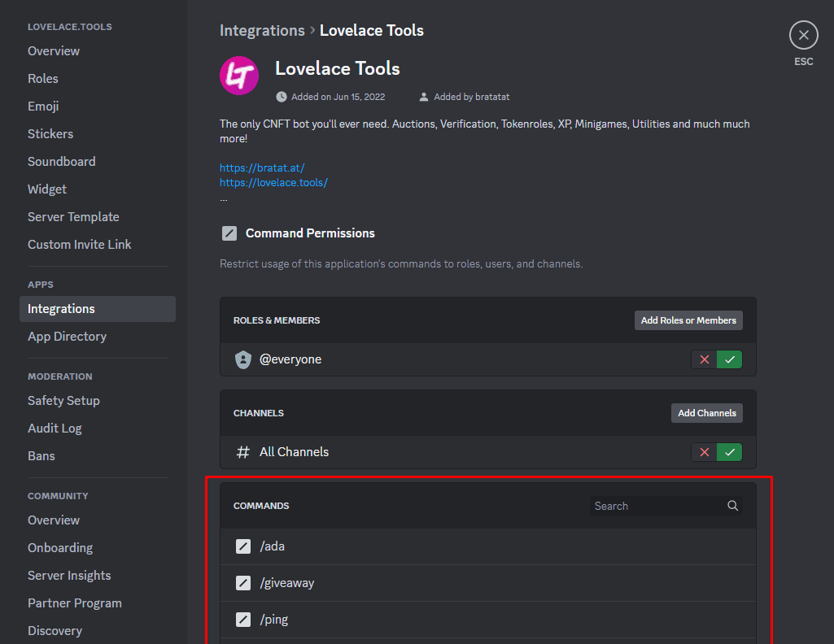The image size is (834, 644).
Task: Allow @everyone with the green check
Action: 729,359
